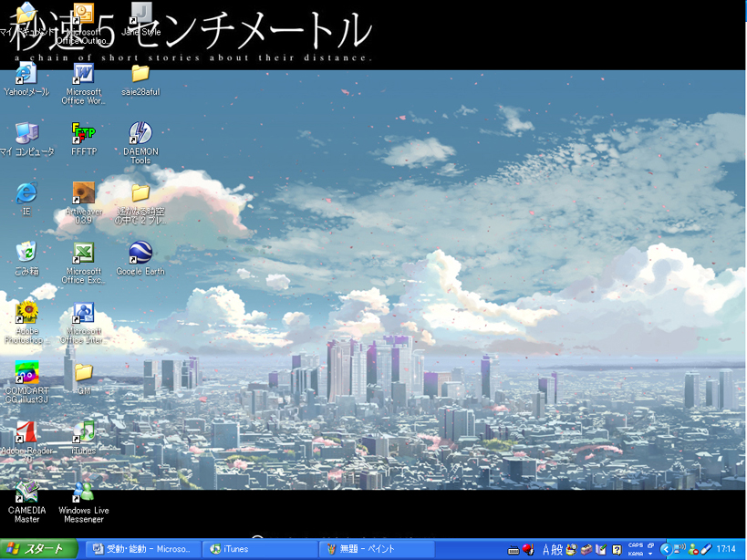Screen dimensions: 747x560
Task: Select the IE desktop icon
Action: point(26,199)
